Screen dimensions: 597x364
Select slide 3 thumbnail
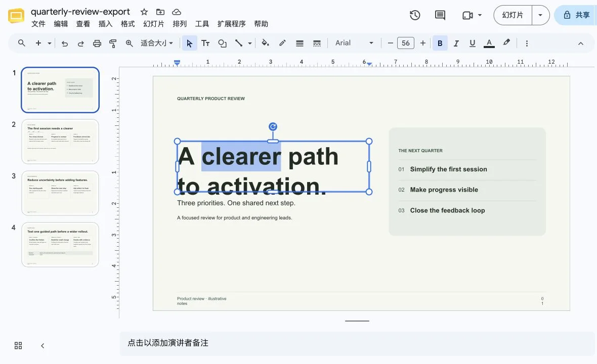(60, 193)
